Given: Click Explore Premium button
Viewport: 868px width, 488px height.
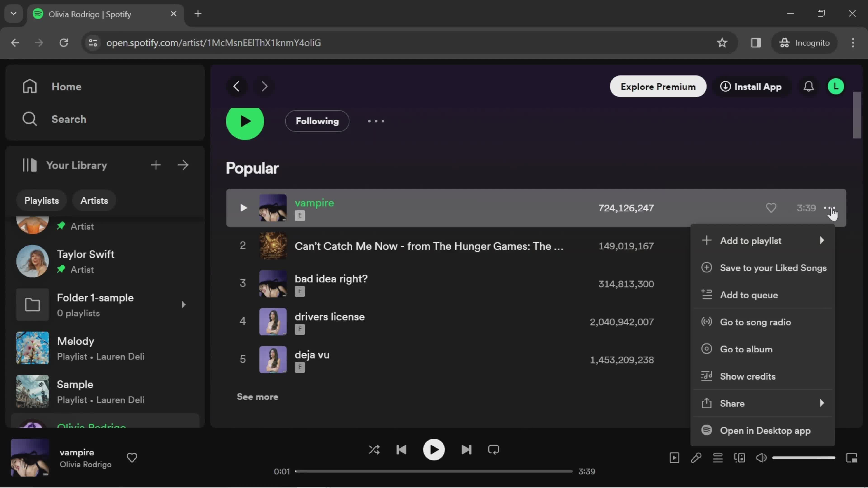Looking at the screenshot, I should pyautogui.click(x=658, y=87).
